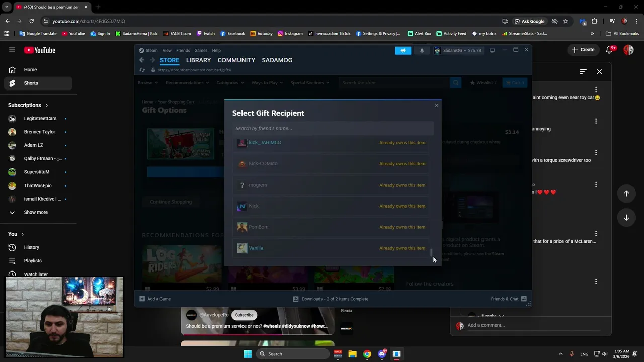Open the Adam LZ subscription

point(38,145)
